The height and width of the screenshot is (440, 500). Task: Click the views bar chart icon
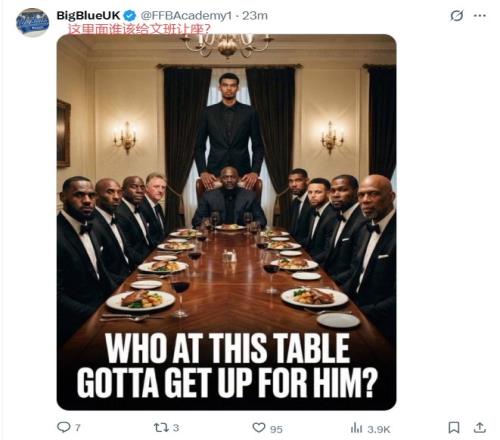tap(356, 428)
